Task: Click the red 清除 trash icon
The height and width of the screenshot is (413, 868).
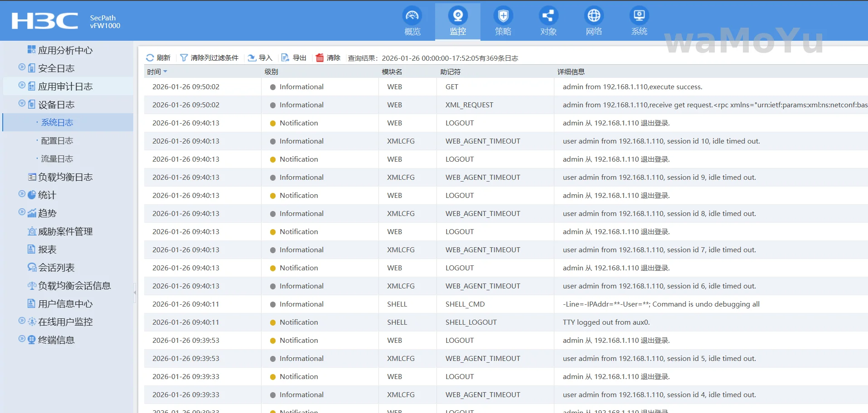Action: [320, 58]
